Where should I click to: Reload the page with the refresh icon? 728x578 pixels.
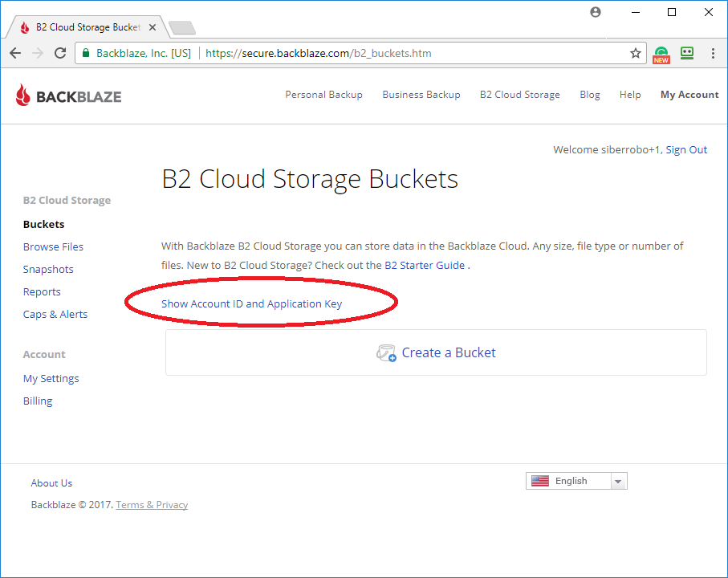point(60,54)
